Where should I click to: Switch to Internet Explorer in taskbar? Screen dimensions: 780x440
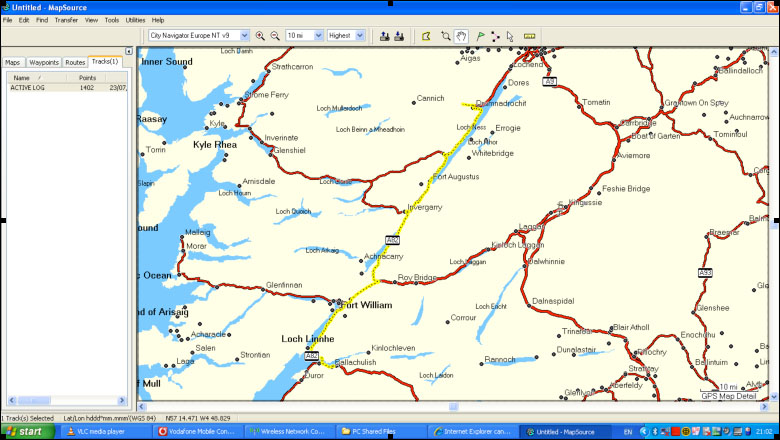[473, 432]
